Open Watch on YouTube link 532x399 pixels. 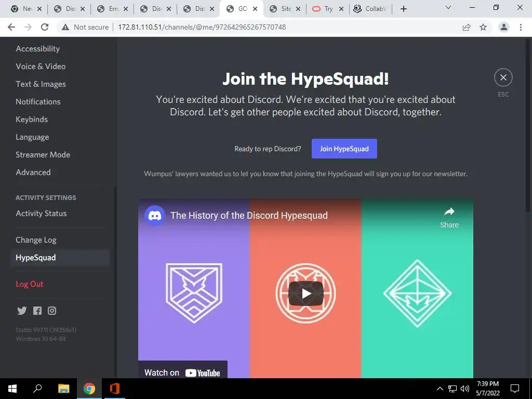pyautogui.click(x=182, y=373)
